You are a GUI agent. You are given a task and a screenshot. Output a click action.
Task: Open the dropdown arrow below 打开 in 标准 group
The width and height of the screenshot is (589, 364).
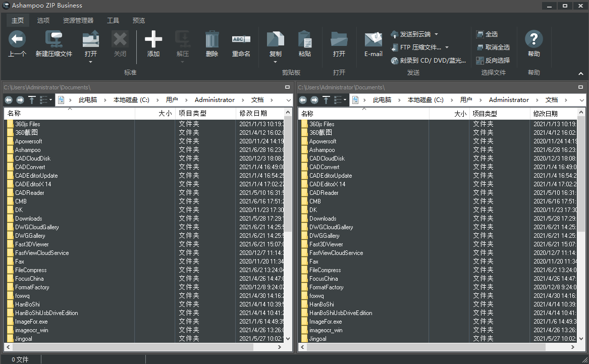coord(90,62)
